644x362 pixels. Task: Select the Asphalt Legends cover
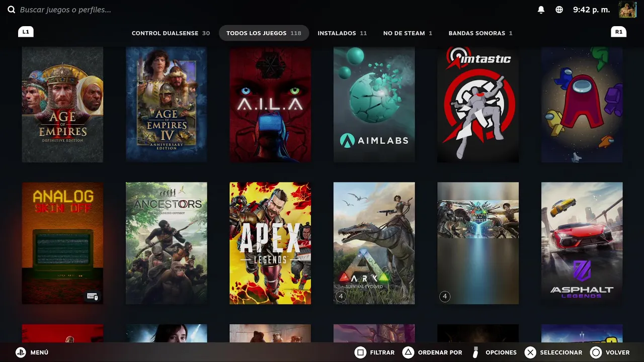[582, 243]
